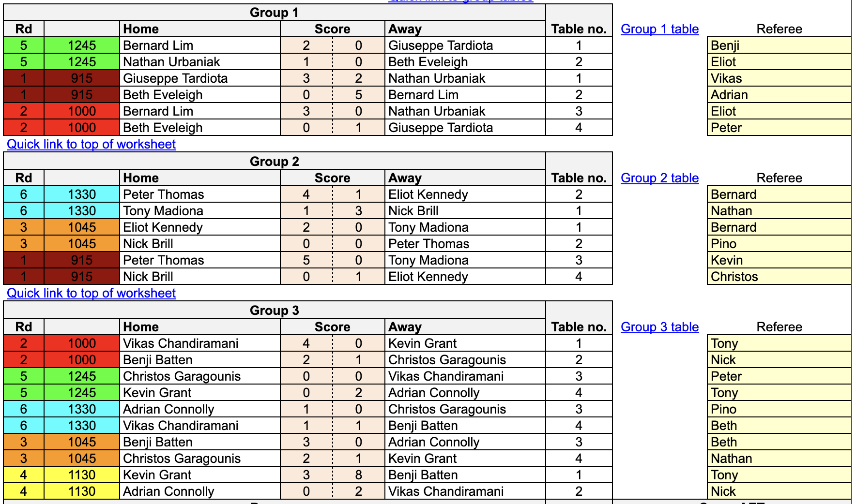Image resolution: width=856 pixels, height=504 pixels.
Task: Open the Group 1 table link
Action: pos(659,29)
